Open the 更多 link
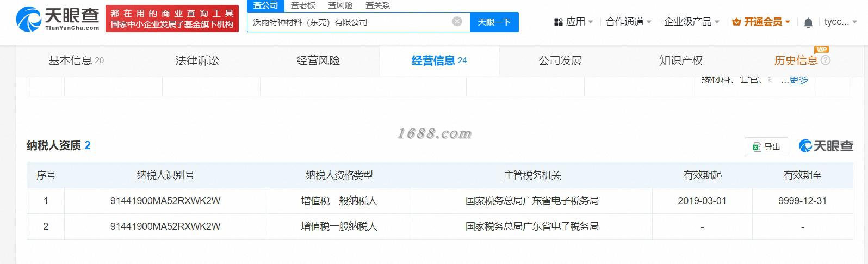Image resolution: width=868 pixels, height=264 pixels. point(798,79)
